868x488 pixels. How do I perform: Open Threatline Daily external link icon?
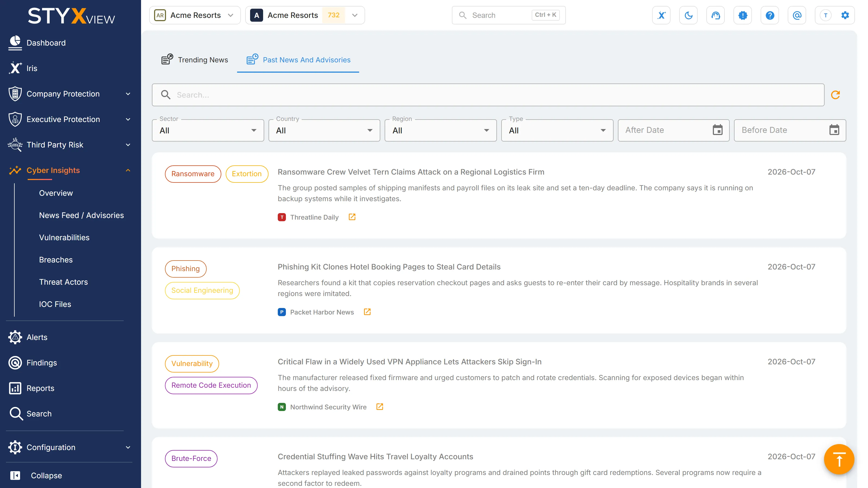tap(352, 217)
